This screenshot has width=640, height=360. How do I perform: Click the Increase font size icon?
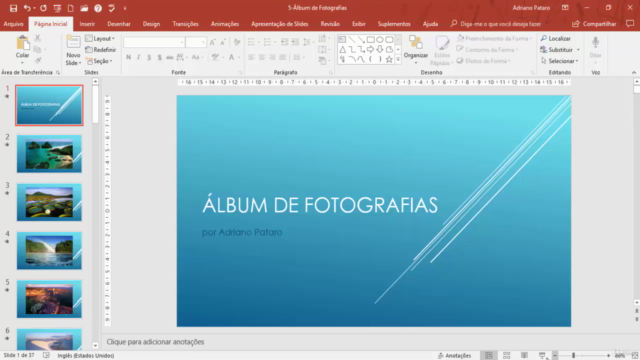[213, 42]
